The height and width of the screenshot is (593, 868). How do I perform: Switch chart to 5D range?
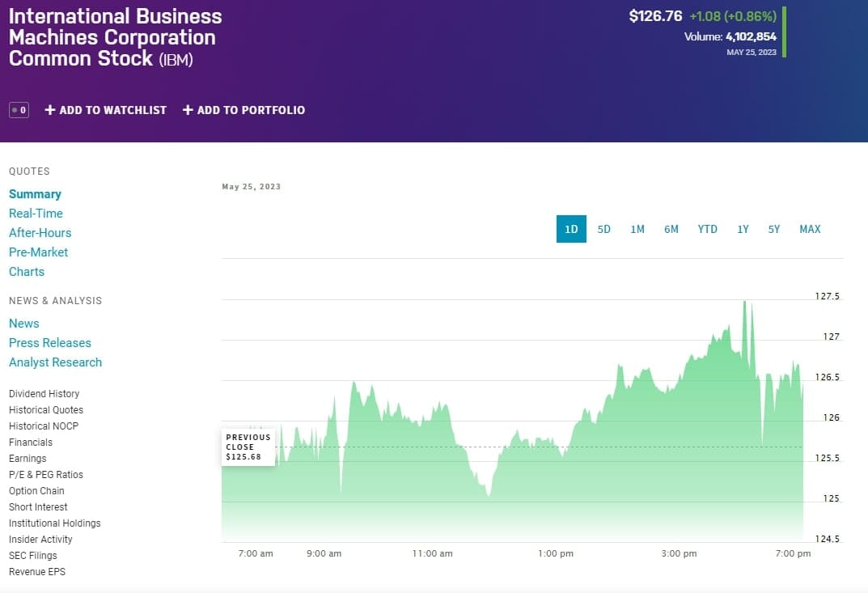click(x=604, y=229)
